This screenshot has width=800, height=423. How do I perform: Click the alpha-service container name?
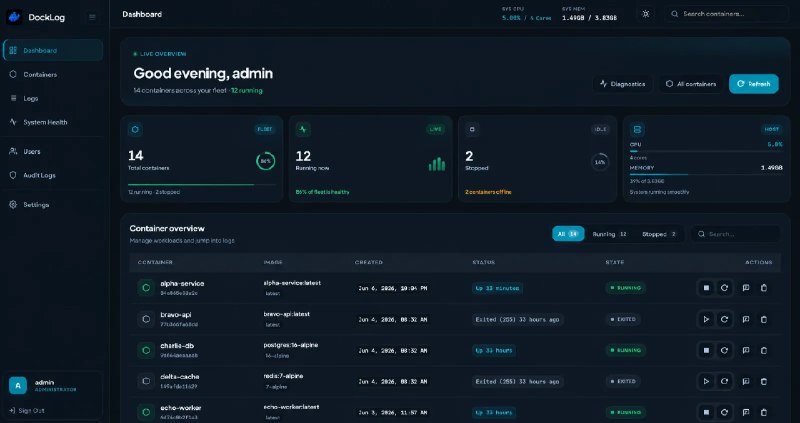coord(182,284)
